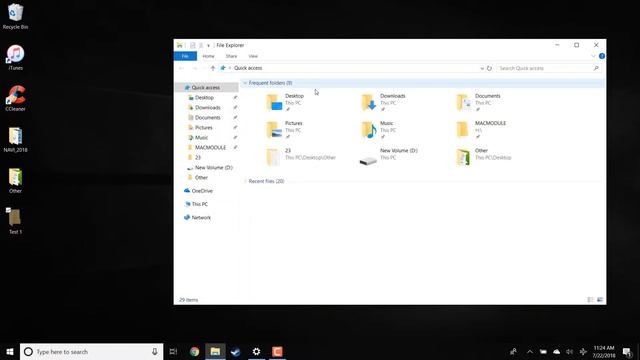Open Settings gear on the taskbar

[256, 351]
